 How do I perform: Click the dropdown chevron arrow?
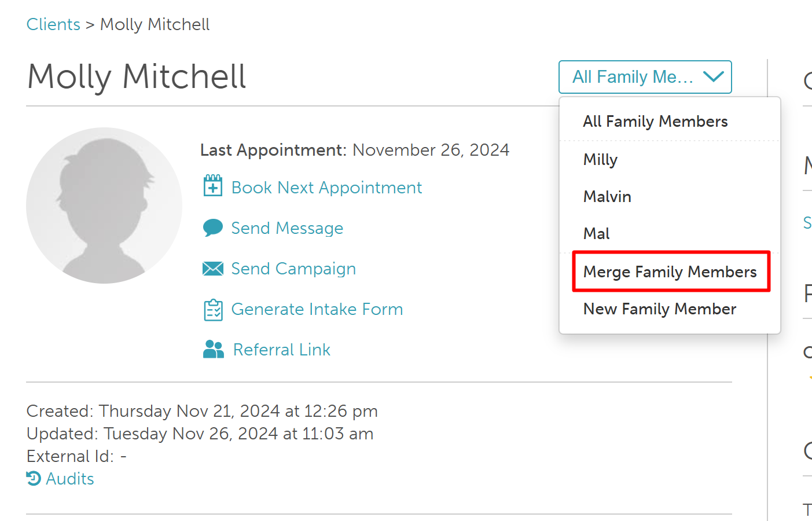tap(713, 76)
